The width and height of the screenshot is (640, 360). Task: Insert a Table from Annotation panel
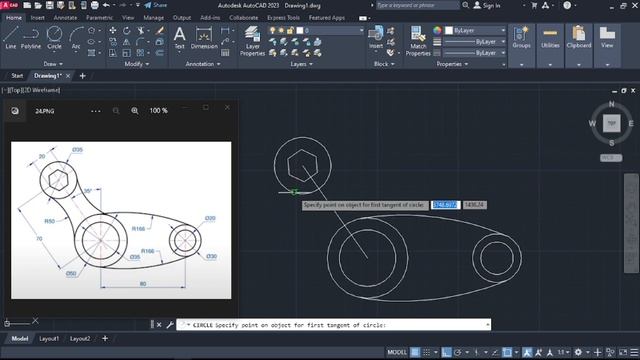[x=225, y=53]
